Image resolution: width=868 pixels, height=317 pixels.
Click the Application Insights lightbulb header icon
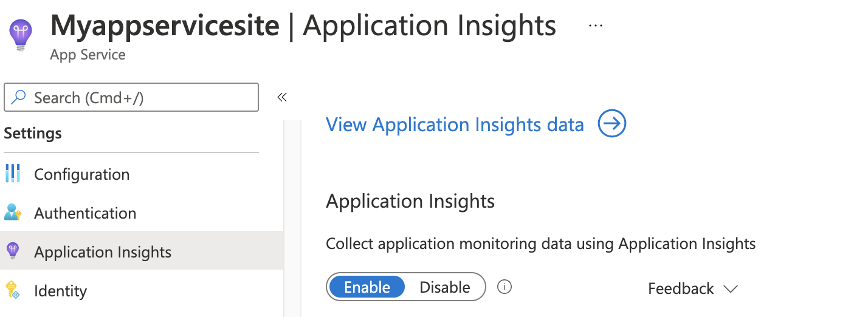pyautogui.click(x=20, y=35)
